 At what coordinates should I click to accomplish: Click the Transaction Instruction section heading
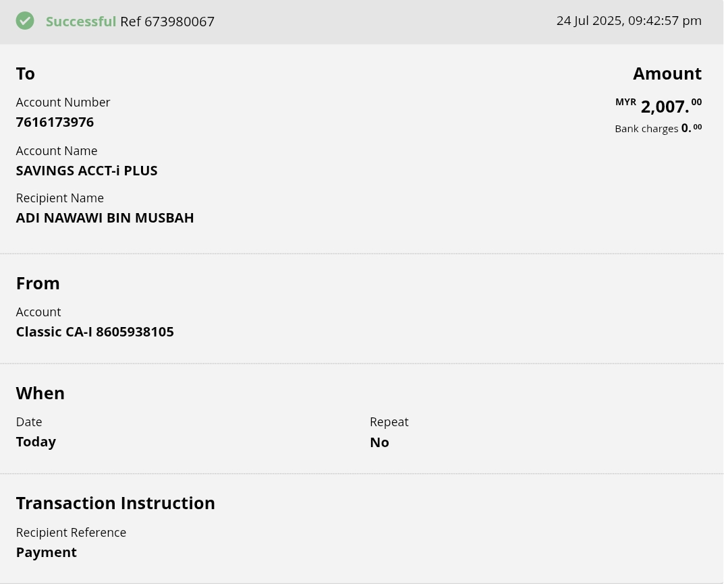tap(115, 503)
